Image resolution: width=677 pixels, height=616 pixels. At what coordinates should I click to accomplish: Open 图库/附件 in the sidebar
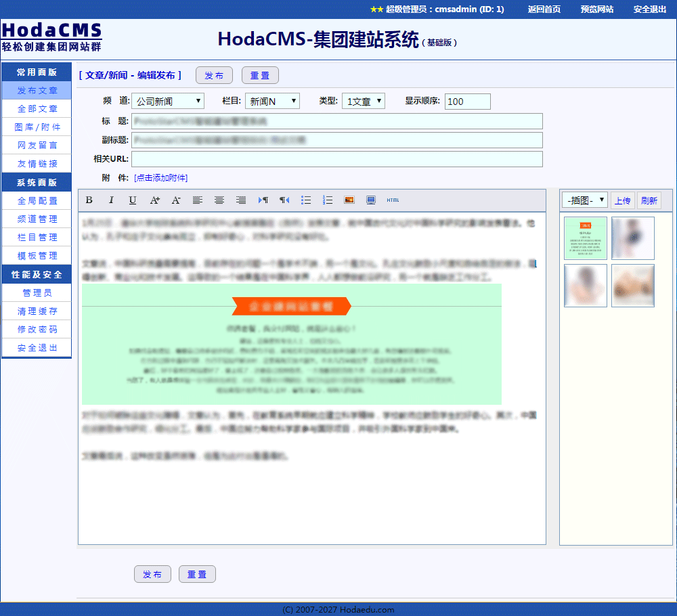point(37,127)
